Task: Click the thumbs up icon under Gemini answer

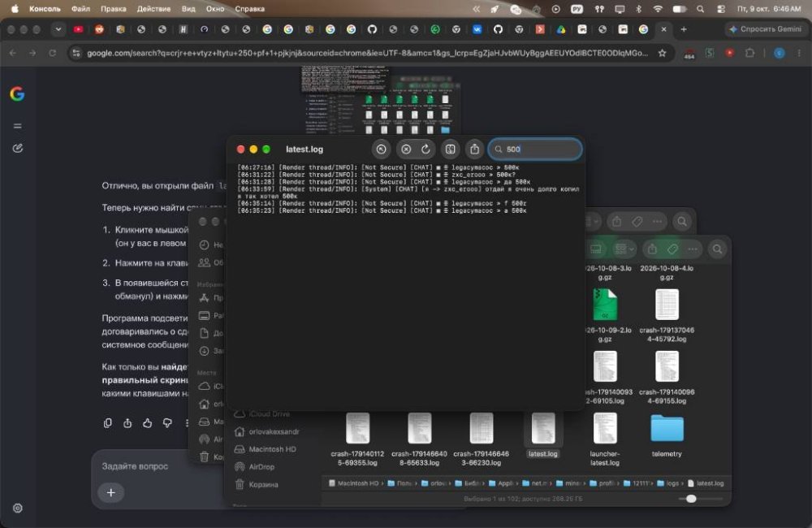Action: pyautogui.click(x=148, y=423)
